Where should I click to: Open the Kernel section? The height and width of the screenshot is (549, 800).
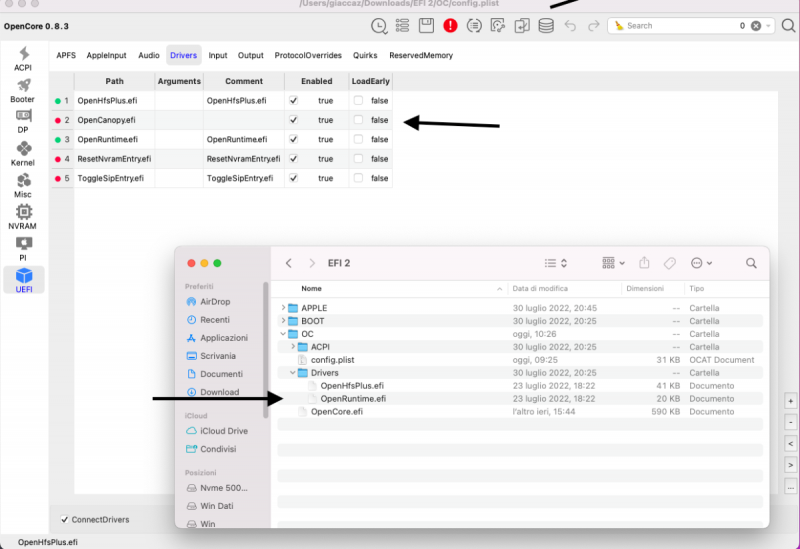coord(23,154)
